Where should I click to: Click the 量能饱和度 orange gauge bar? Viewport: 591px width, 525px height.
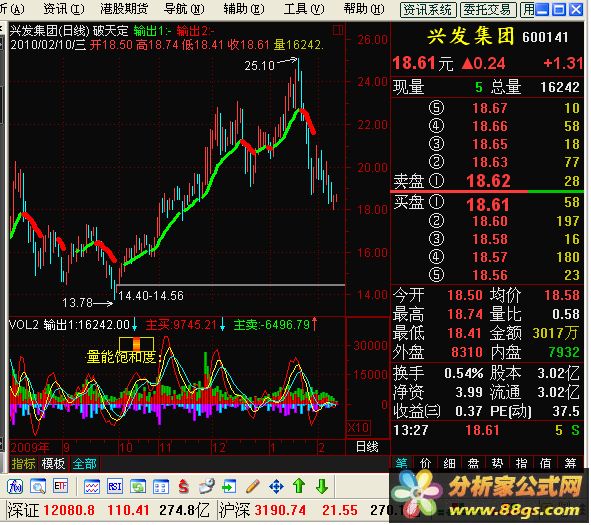(136, 344)
